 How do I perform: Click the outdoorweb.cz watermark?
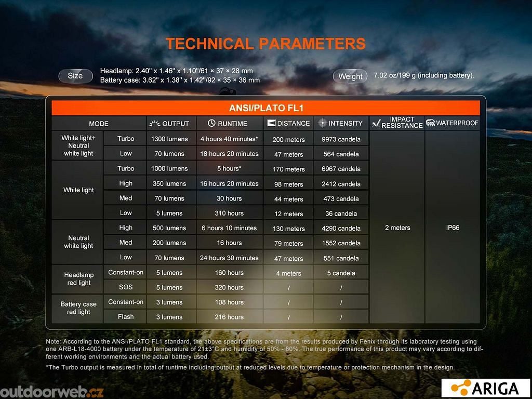52,390
